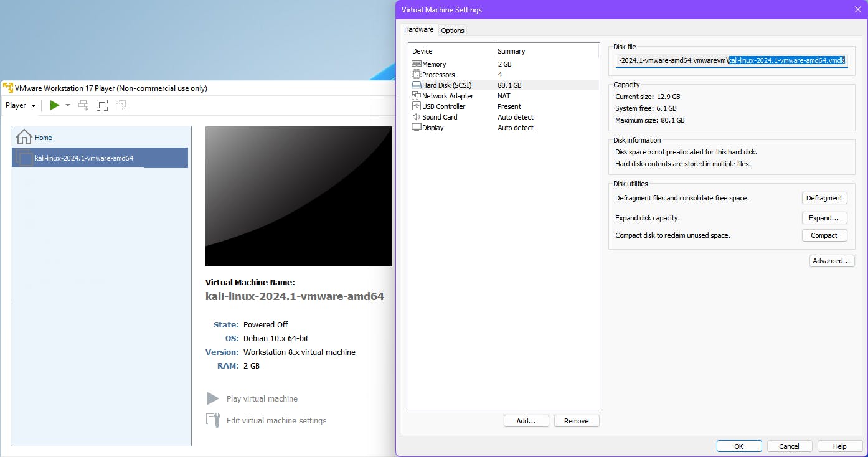The image size is (868, 457).
Task: Click the Unity mode toolbar icon
Action: coord(121,105)
